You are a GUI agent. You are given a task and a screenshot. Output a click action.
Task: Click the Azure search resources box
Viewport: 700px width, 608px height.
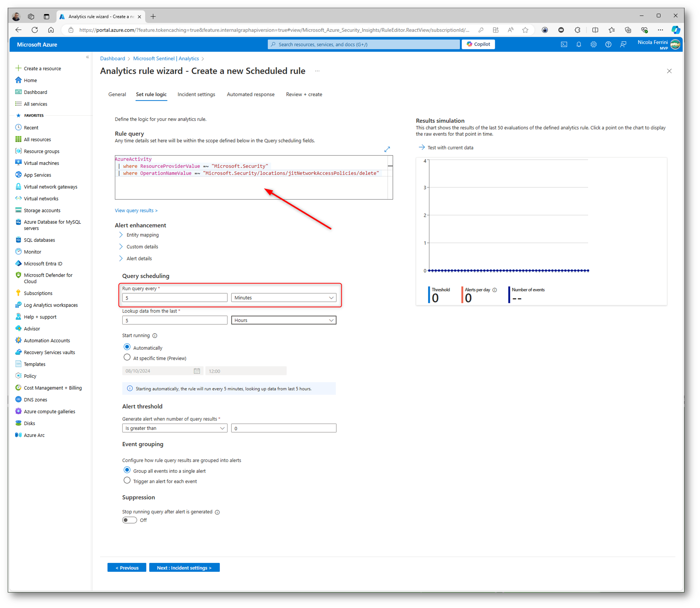click(364, 44)
